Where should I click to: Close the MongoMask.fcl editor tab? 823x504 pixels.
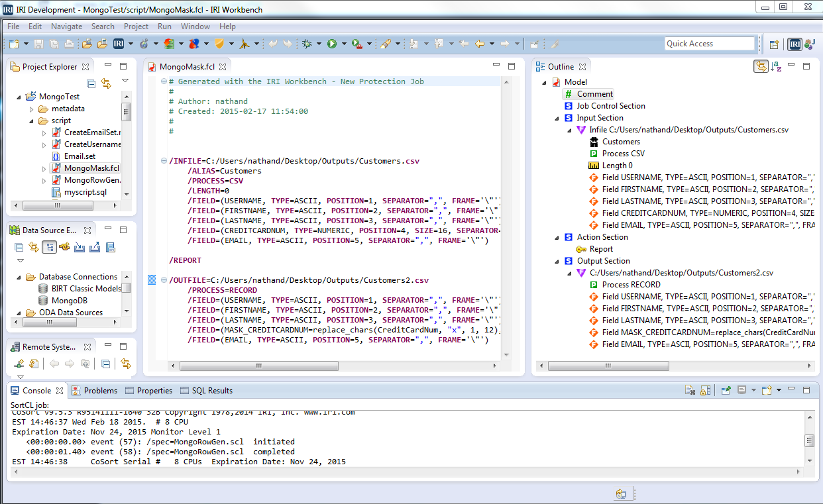point(223,67)
